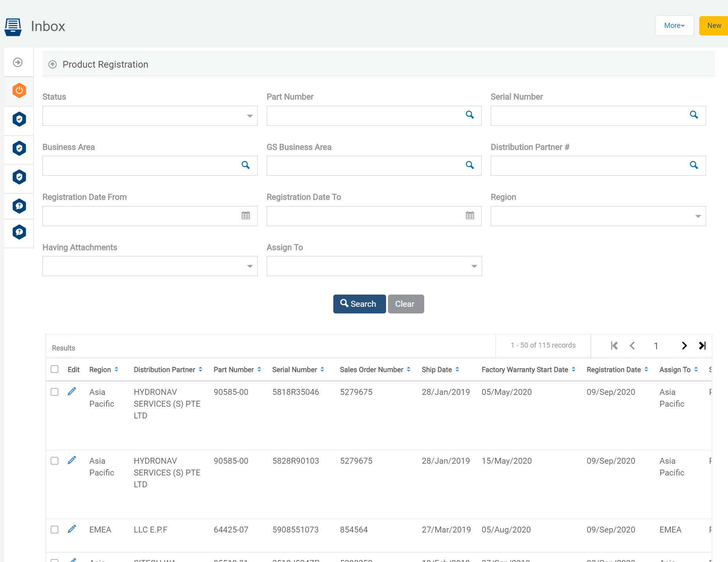The height and width of the screenshot is (562, 728).
Task: Click the sidebar expand arrow icon
Action: click(18, 63)
